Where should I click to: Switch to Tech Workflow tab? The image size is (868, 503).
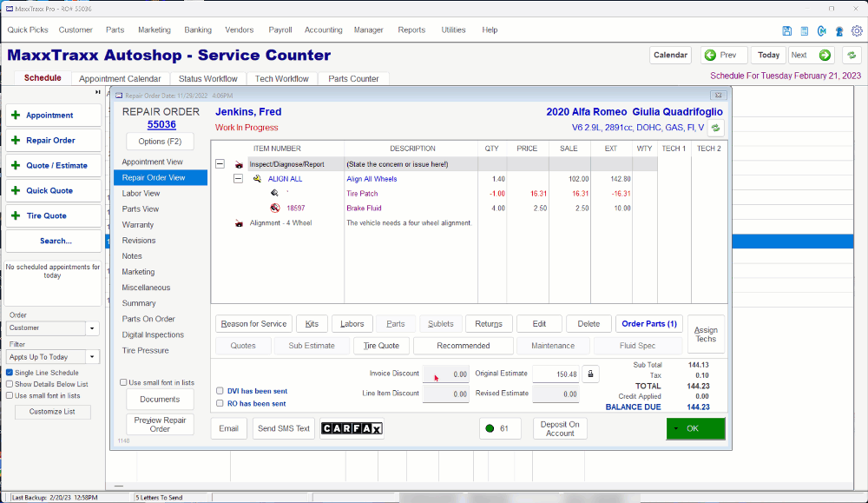(x=282, y=79)
